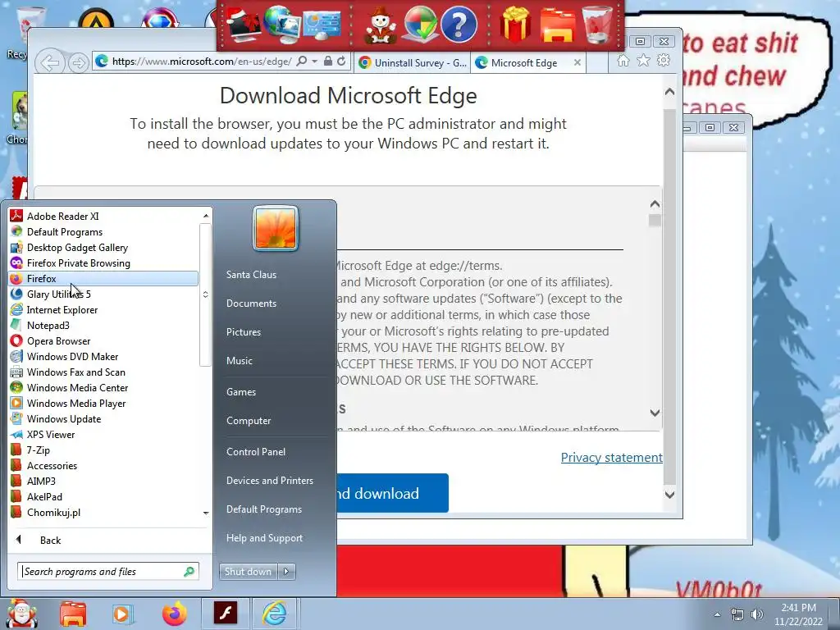
Task: Show hidden tray icons
Action: coord(717,615)
